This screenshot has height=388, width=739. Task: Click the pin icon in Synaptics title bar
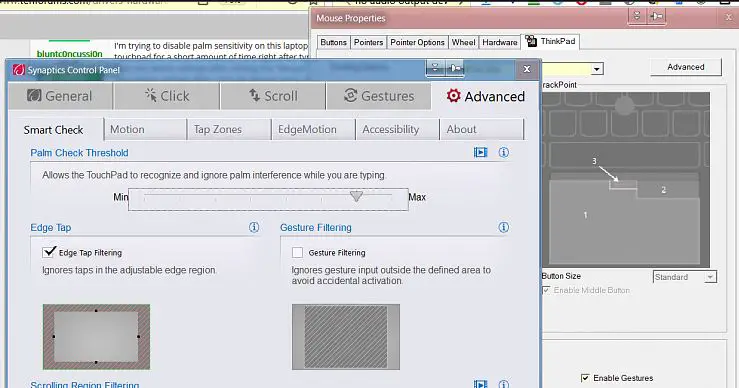click(x=455, y=68)
